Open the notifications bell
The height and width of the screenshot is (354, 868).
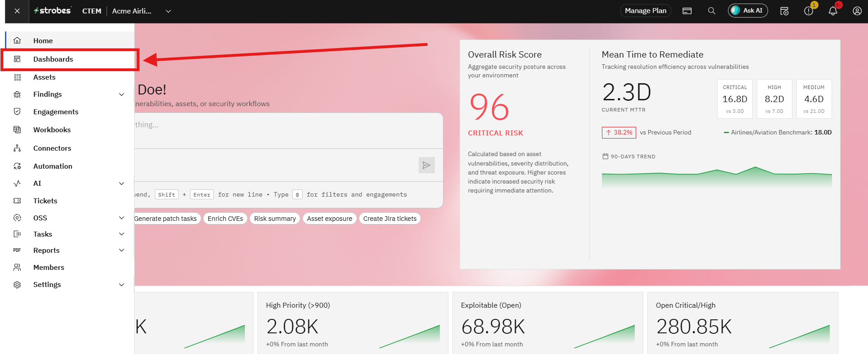(x=833, y=11)
